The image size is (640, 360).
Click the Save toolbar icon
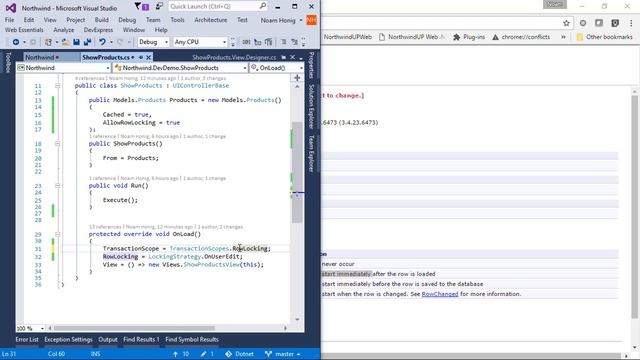coord(76,42)
